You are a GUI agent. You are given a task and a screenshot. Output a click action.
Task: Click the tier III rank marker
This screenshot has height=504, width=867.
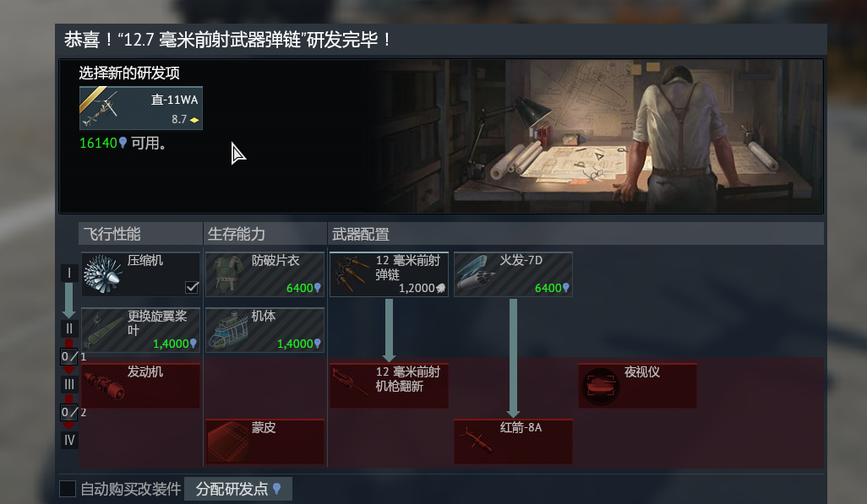[69, 384]
